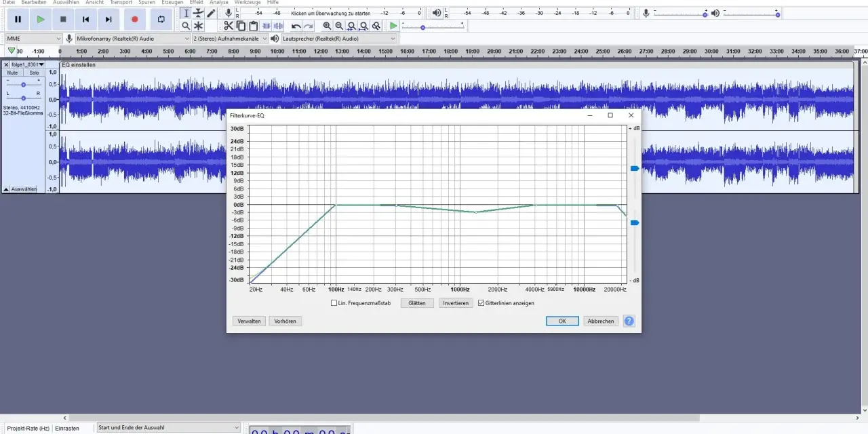
Task: Open the Lautsprecher playback device dropdown
Action: tap(339, 39)
